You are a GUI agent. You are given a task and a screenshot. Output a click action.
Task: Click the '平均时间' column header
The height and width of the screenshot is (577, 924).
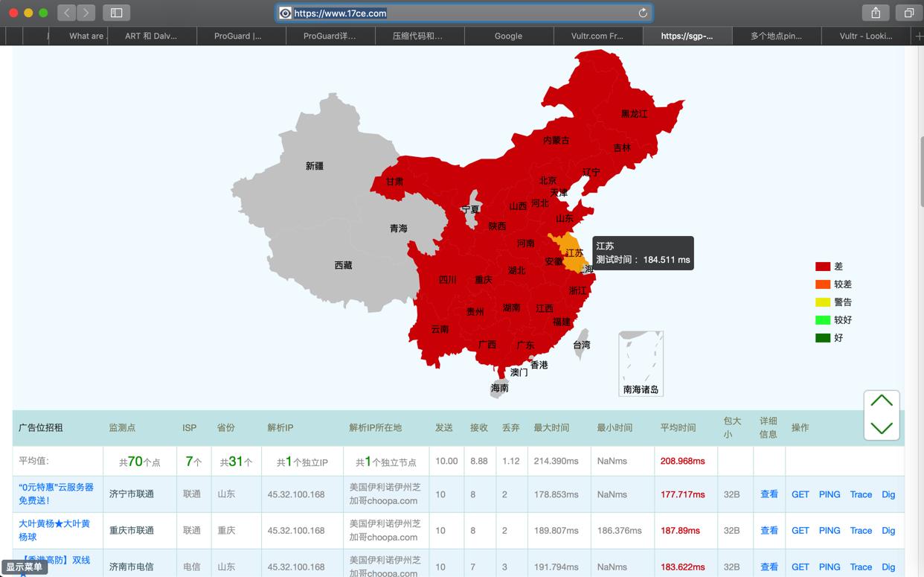[x=678, y=428]
